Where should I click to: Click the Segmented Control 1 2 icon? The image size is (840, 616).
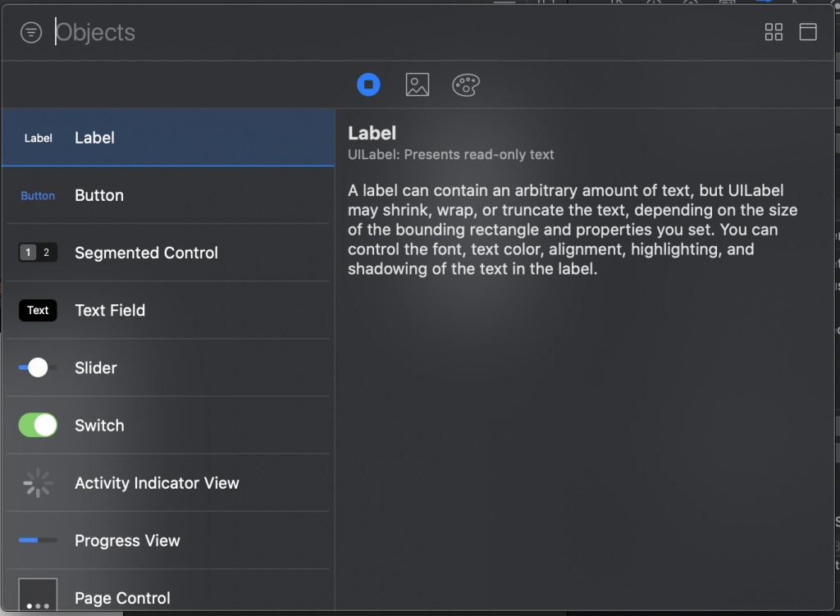point(38,253)
